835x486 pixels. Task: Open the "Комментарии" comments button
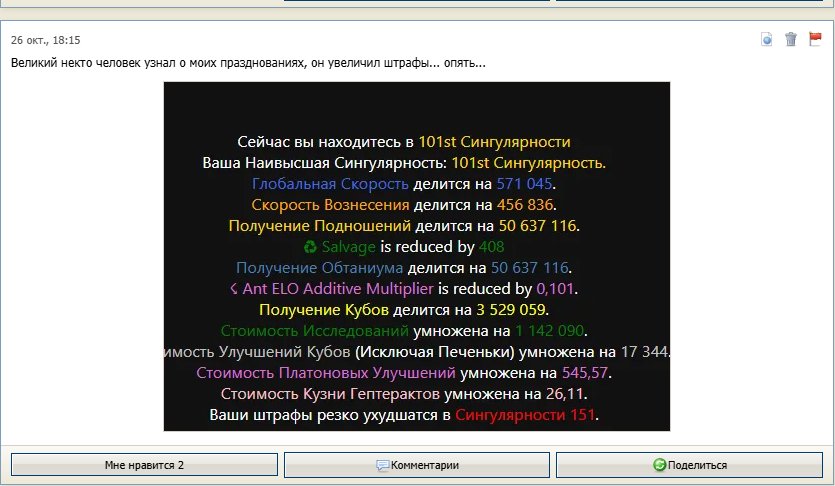click(x=417, y=465)
